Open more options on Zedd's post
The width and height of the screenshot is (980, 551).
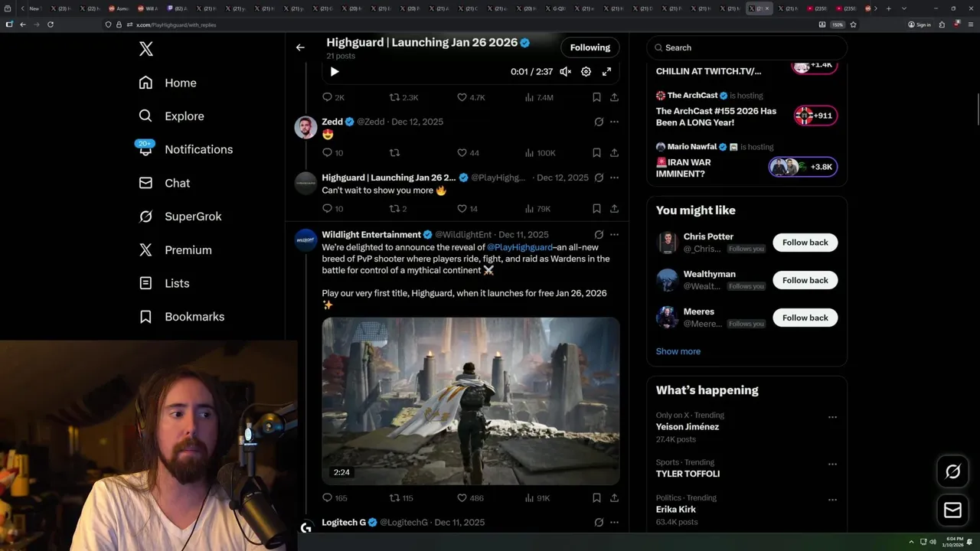pyautogui.click(x=614, y=122)
